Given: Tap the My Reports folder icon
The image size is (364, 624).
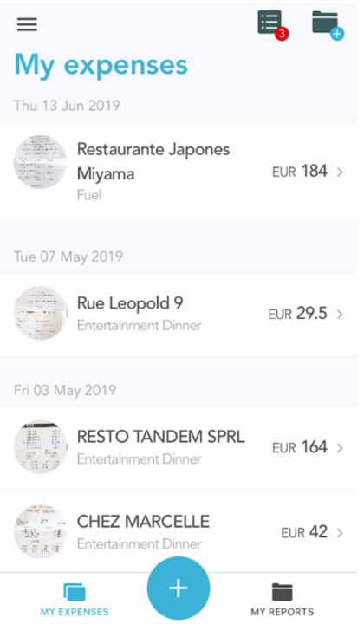Looking at the screenshot, I should click(282, 592).
